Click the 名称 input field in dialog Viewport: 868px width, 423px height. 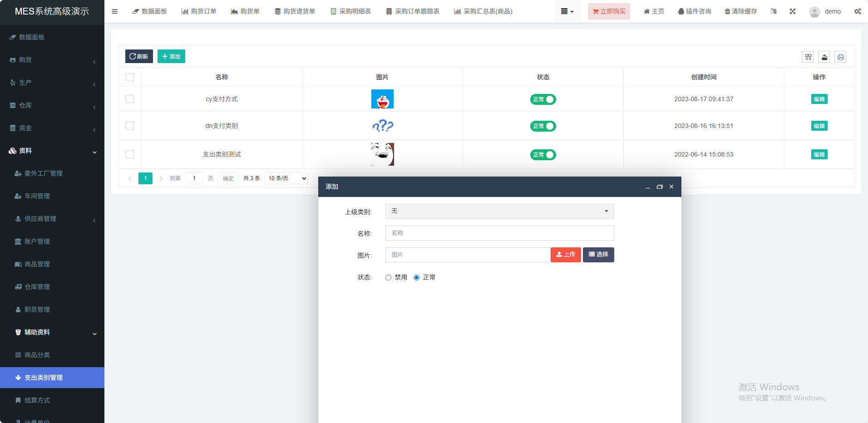(499, 233)
